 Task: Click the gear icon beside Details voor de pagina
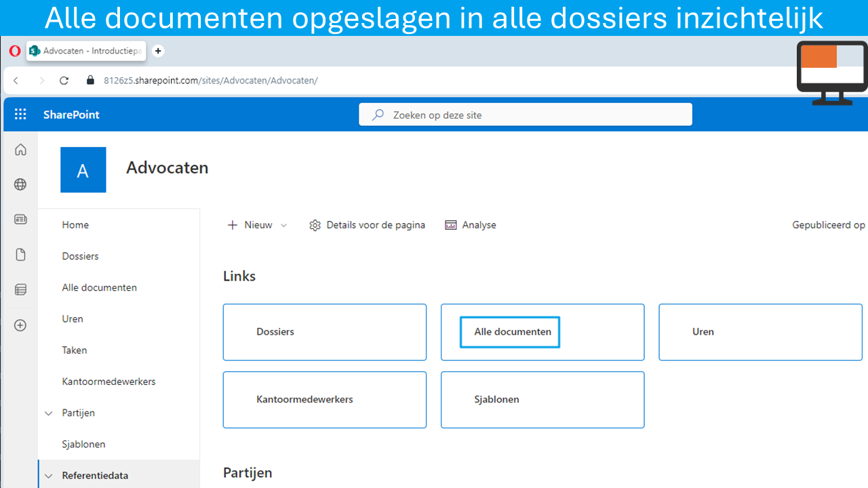(x=315, y=225)
